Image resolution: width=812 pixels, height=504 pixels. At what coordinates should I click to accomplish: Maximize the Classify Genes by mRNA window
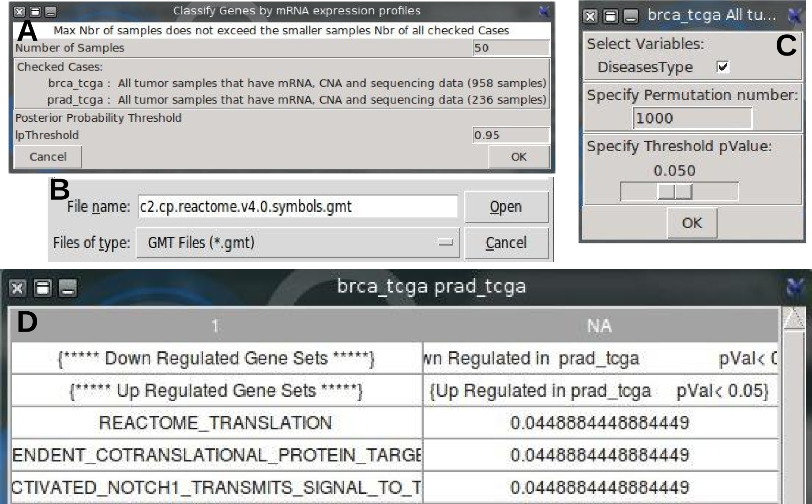coord(35,12)
